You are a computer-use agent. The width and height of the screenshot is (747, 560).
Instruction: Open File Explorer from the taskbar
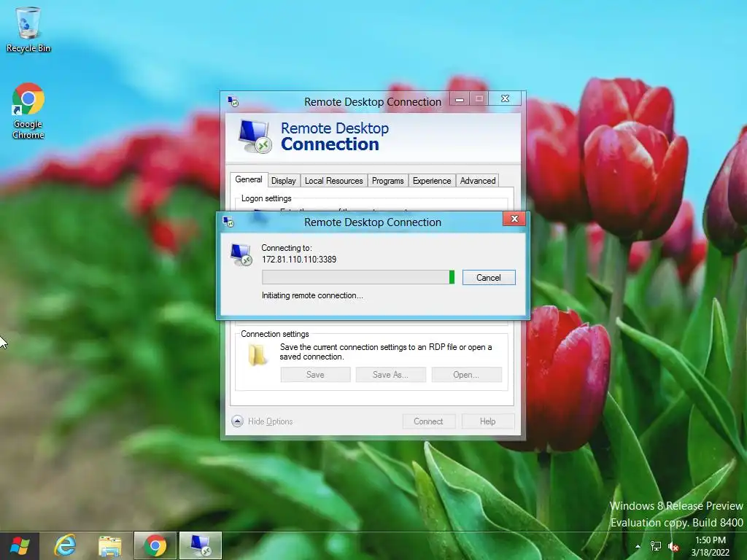(110, 545)
